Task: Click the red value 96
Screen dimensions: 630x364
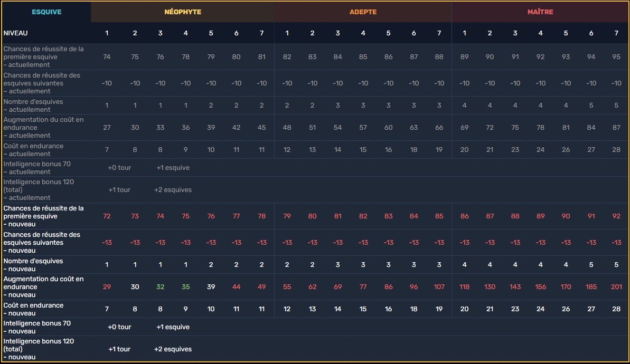Action: click(x=414, y=287)
